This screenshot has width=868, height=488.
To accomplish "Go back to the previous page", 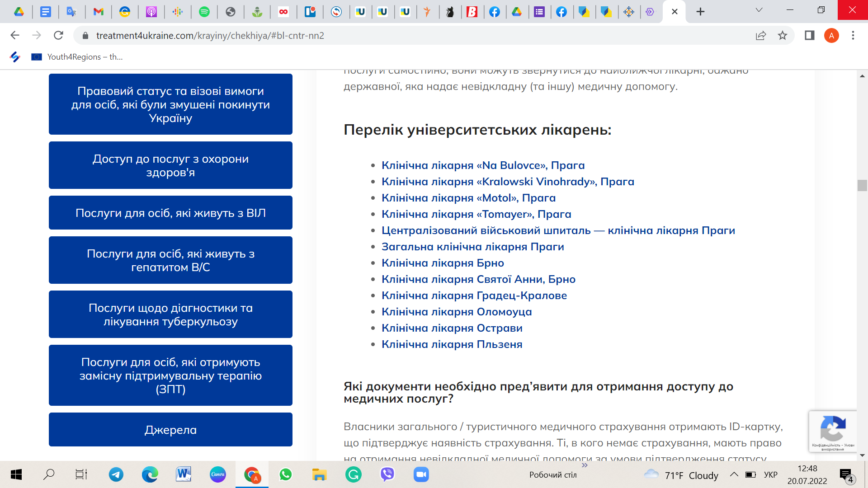I will [15, 35].
